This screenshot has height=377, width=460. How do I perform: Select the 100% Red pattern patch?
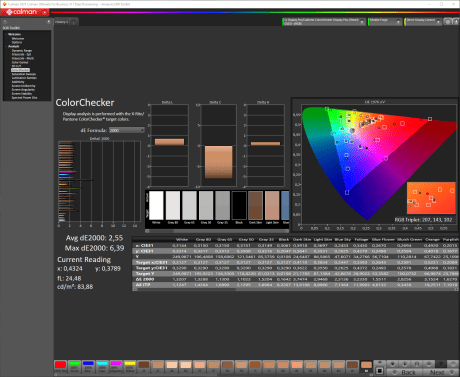pos(60,366)
